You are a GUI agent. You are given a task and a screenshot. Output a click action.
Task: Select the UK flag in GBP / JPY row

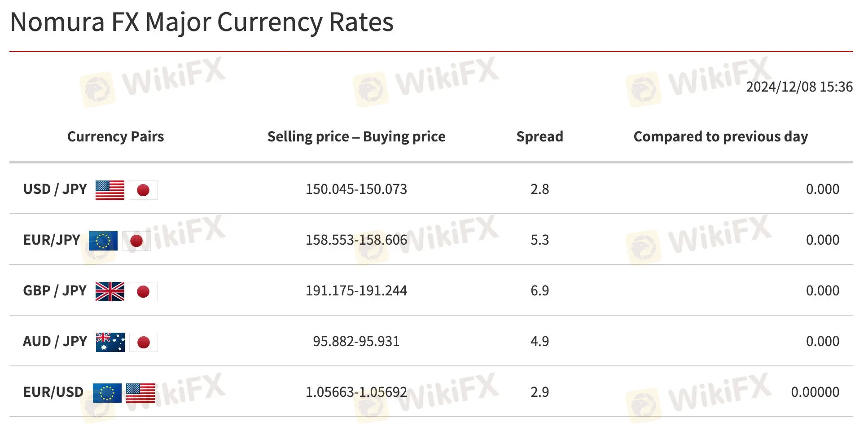pyautogui.click(x=110, y=291)
